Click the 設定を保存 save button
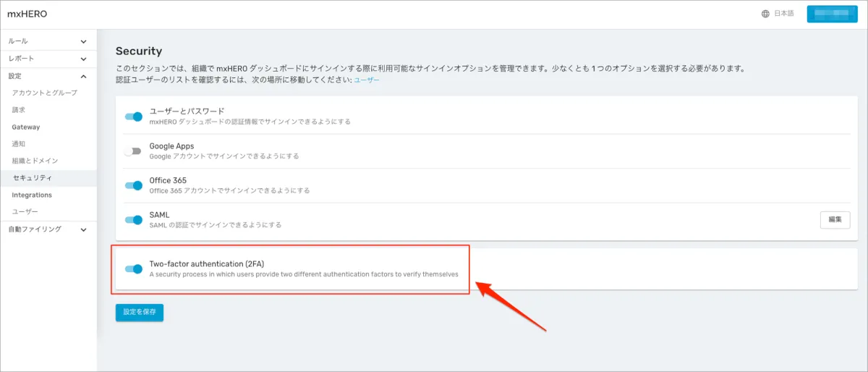 (140, 313)
